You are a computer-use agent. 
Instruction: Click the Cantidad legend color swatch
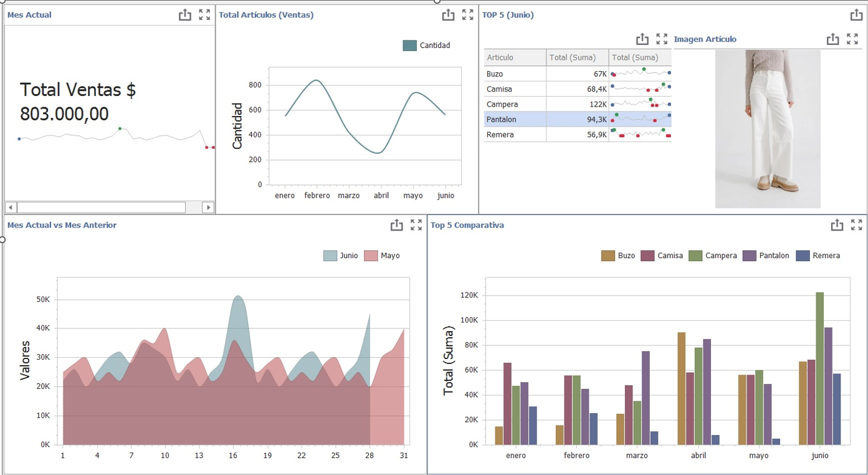tap(409, 46)
